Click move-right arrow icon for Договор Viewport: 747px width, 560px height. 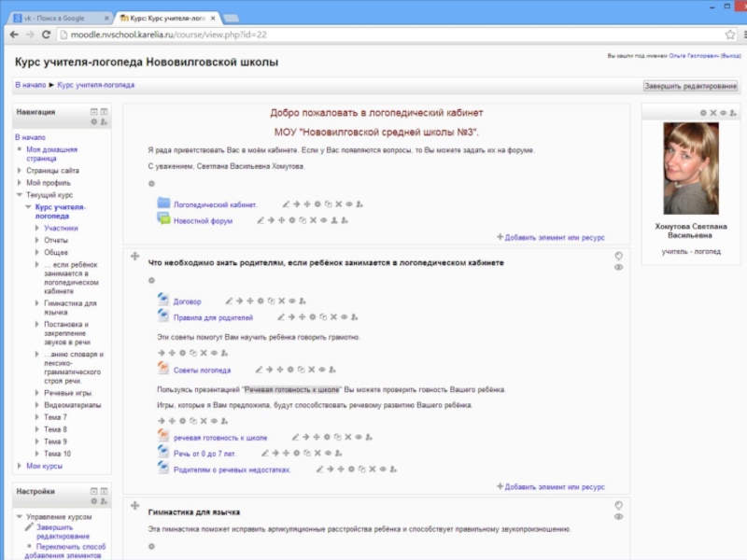[x=239, y=301]
